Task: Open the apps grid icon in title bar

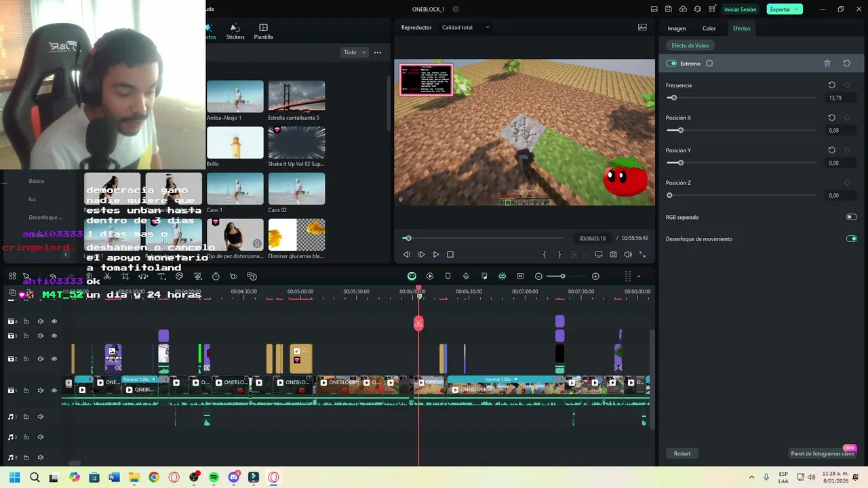Action: 711,9
